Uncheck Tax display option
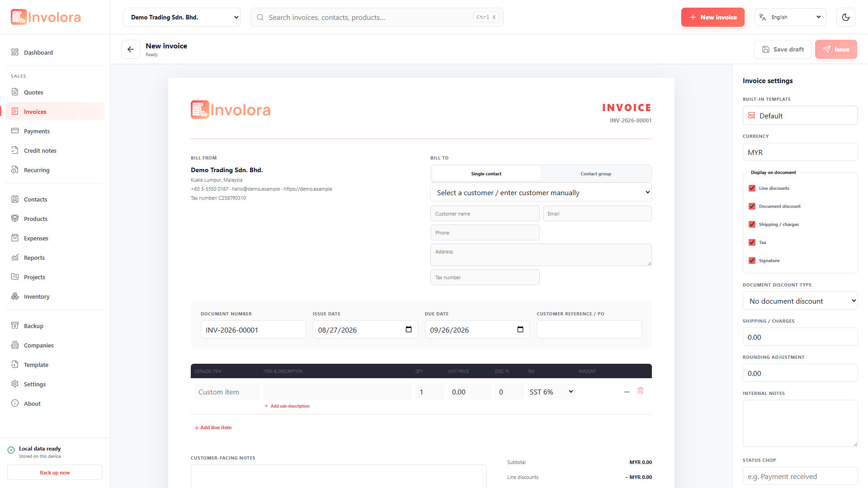 coord(752,242)
